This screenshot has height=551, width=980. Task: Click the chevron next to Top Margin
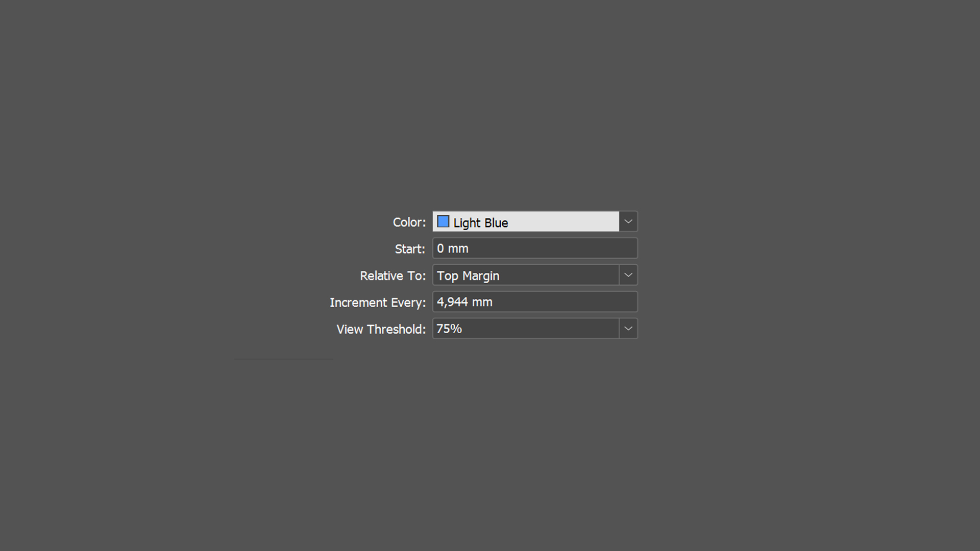coord(628,275)
